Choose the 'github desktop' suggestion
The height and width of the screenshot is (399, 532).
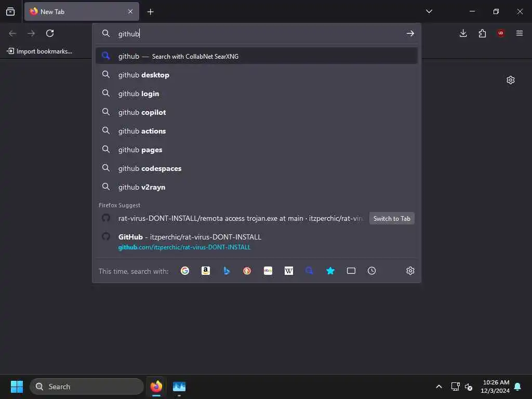tap(257, 75)
